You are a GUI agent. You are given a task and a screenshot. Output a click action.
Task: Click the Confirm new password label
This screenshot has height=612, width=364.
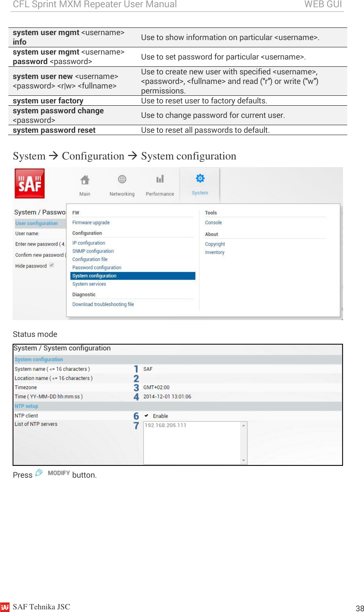click(x=40, y=255)
